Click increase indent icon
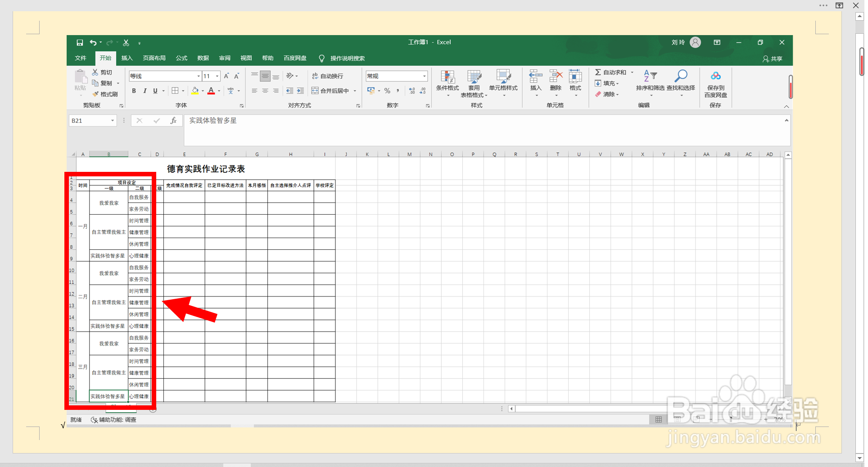The image size is (868, 467). (300, 91)
